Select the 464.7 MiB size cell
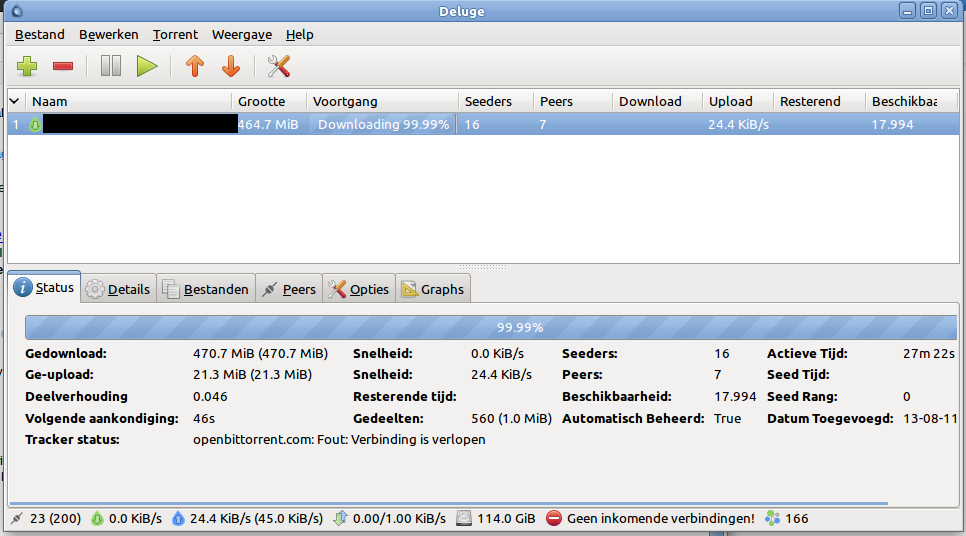This screenshot has width=966, height=536. tap(268, 124)
